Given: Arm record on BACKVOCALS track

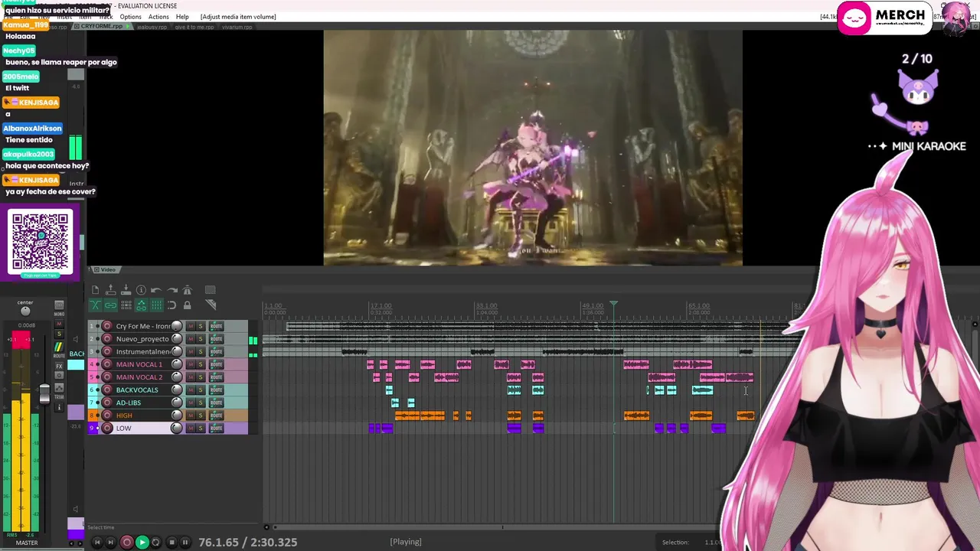Looking at the screenshot, I should 107,390.
